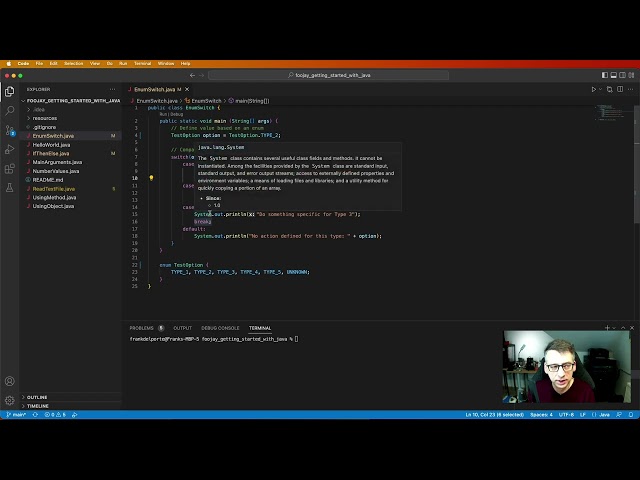
Task: Click the Run Java play button
Action: click(x=593, y=89)
